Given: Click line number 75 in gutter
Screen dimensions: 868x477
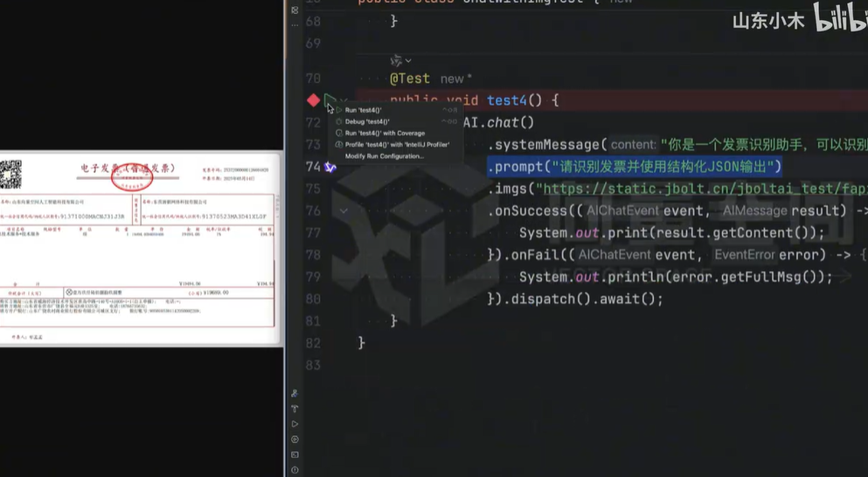Looking at the screenshot, I should [313, 189].
